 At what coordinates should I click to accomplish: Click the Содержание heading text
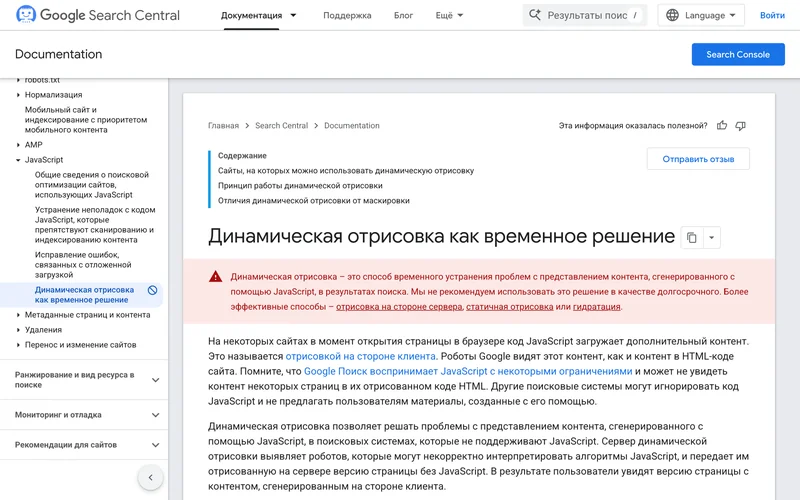[242, 156]
